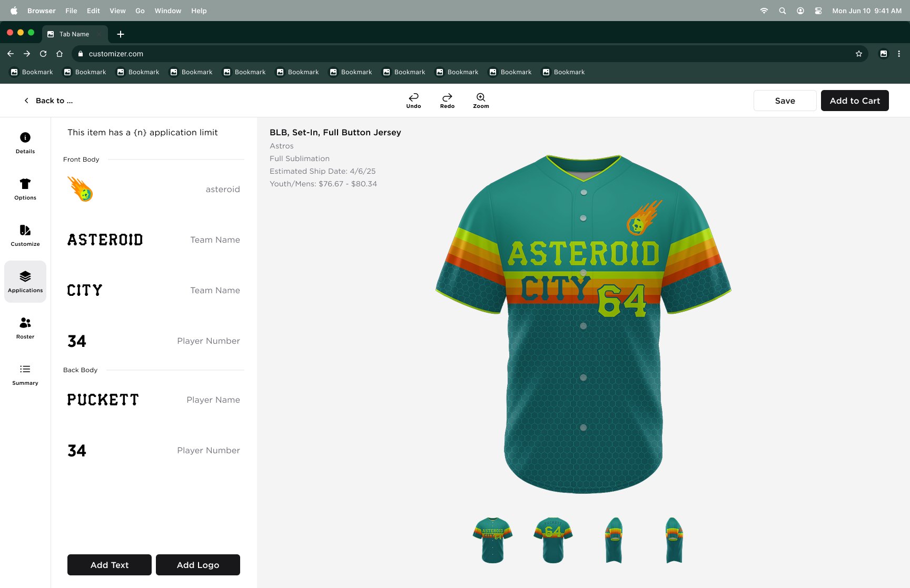Select the front view jersey thumbnail

(493, 540)
